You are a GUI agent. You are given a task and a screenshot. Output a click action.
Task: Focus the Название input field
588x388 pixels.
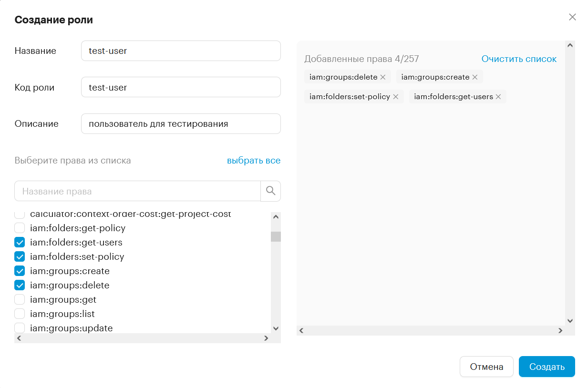(x=181, y=51)
